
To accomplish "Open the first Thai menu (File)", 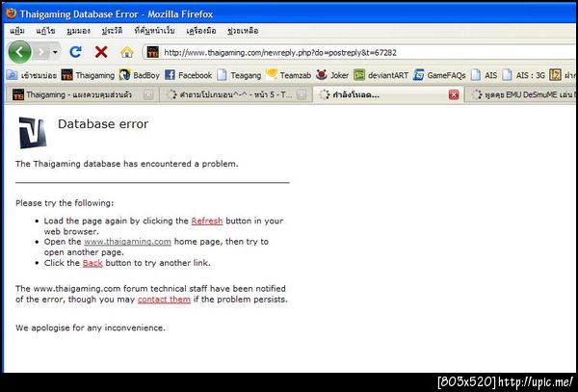I will point(17,31).
